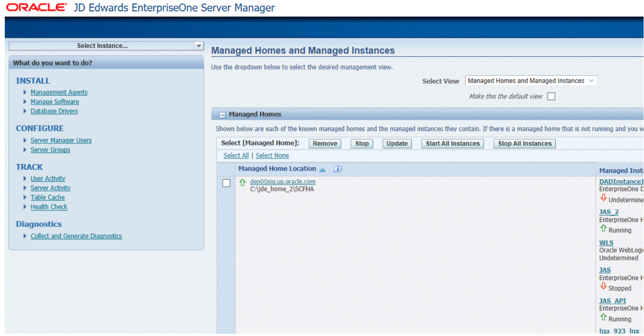Click the Update button
Image resolution: width=644 pixels, height=336 pixels.
click(x=397, y=143)
